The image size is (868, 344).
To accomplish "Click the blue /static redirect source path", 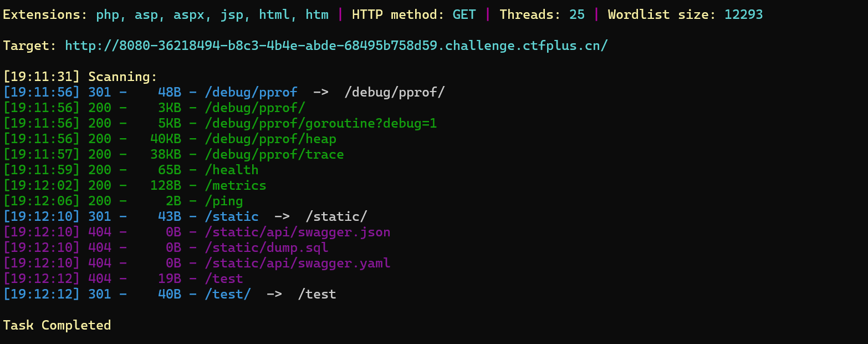I will (232, 216).
